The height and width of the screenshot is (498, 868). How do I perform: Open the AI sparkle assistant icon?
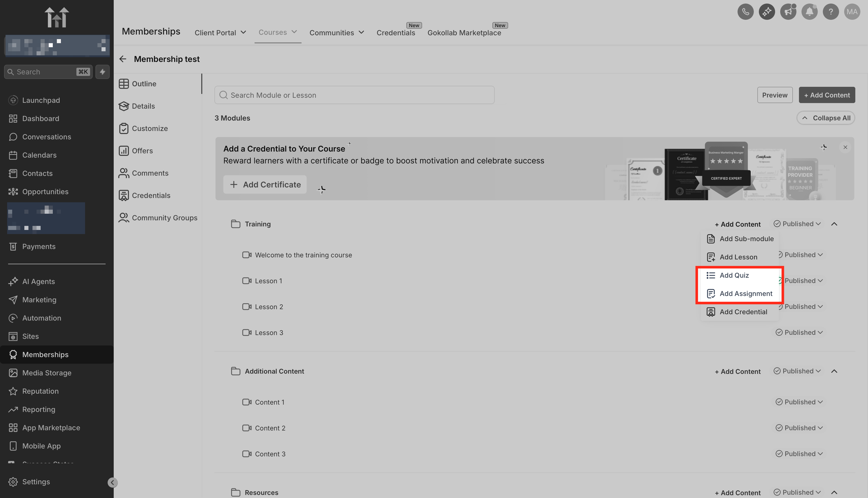(x=766, y=12)
